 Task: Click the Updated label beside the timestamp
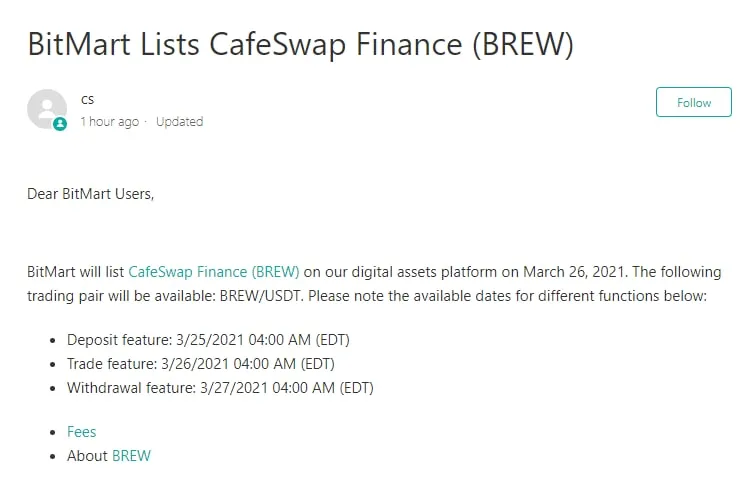point(179,122)
